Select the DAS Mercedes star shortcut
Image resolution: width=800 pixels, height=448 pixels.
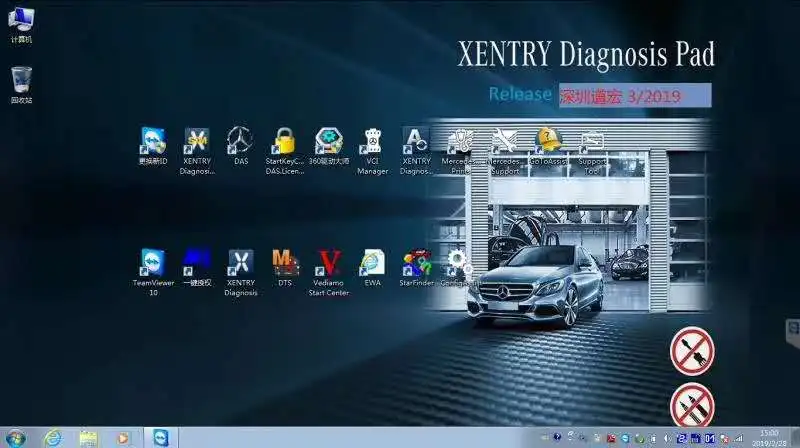(x=240, y=146)
